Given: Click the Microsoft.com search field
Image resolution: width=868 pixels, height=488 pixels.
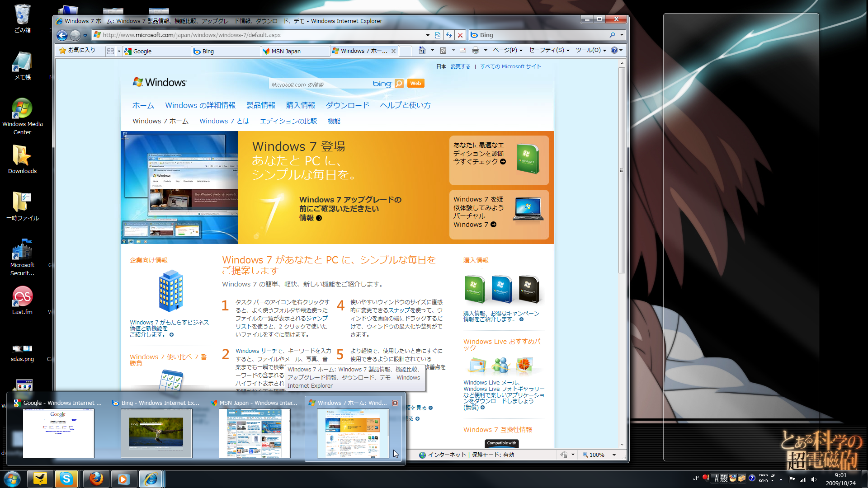Looking at the screenshot, I should [320, 84].
